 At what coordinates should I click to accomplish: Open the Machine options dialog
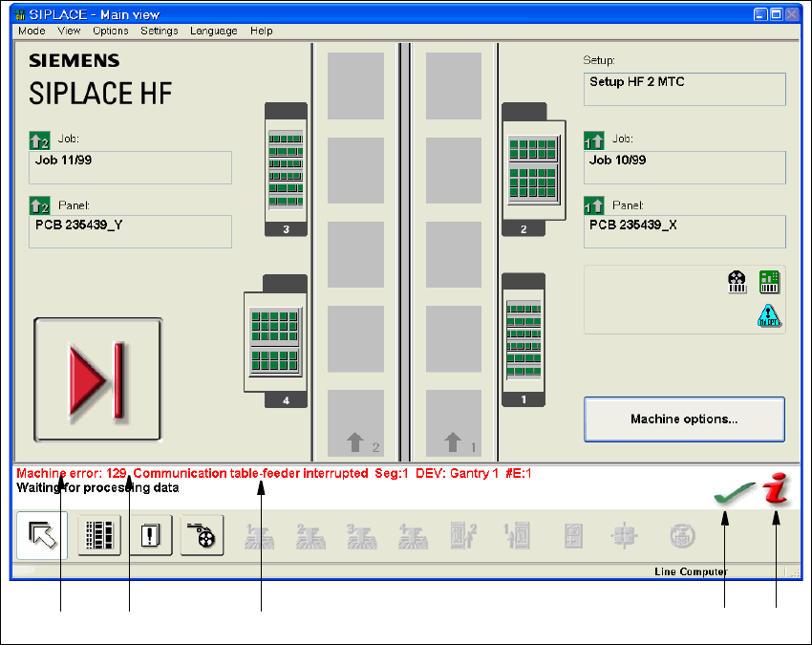click(x=684, y=419)
